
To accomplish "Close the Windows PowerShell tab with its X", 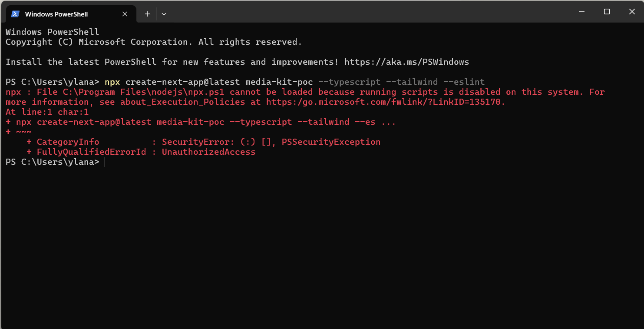I will pyautogui.click(x=125, y=13).
